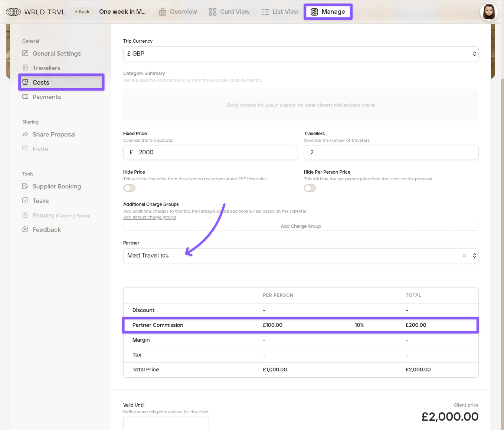Click the Back button in header

82,12
